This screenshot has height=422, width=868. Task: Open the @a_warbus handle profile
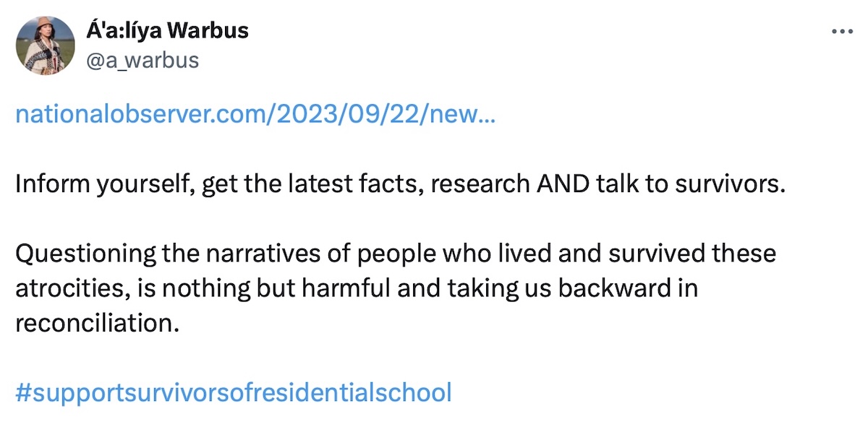[x=142, y=60]
